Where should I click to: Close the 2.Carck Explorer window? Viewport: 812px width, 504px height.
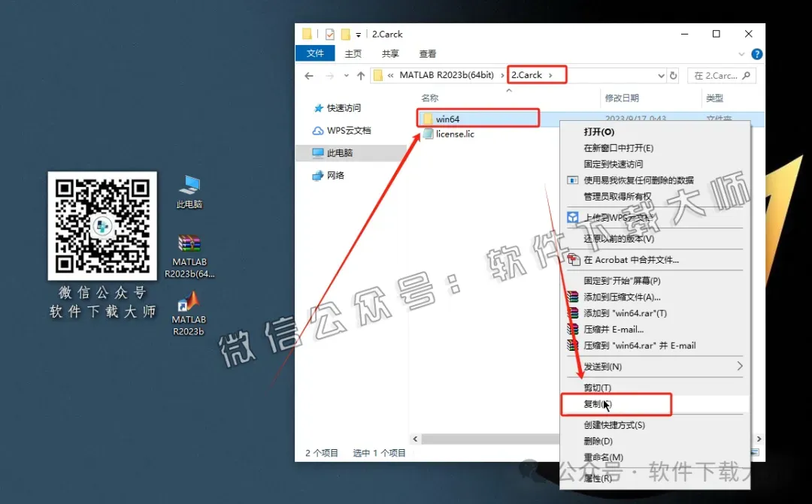click(x=748, y=34)
